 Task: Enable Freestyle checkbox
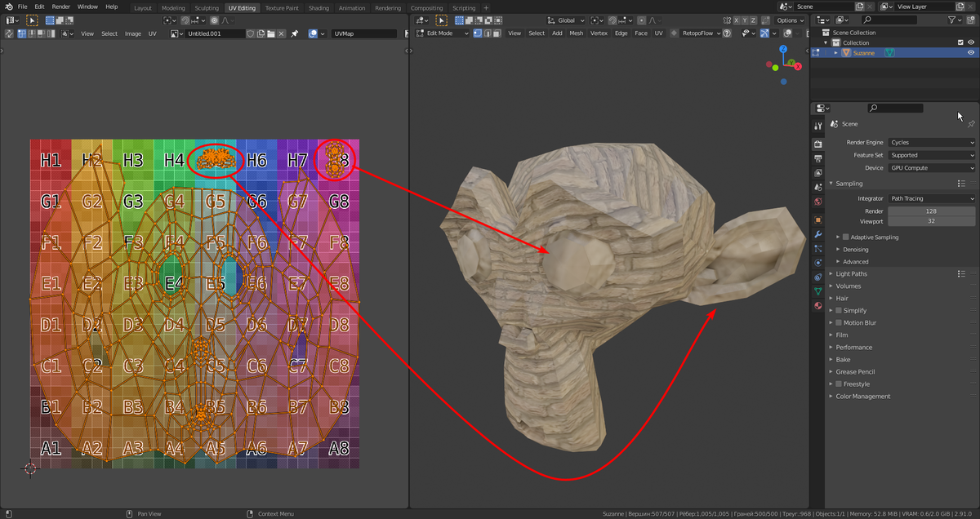(839, 384)
